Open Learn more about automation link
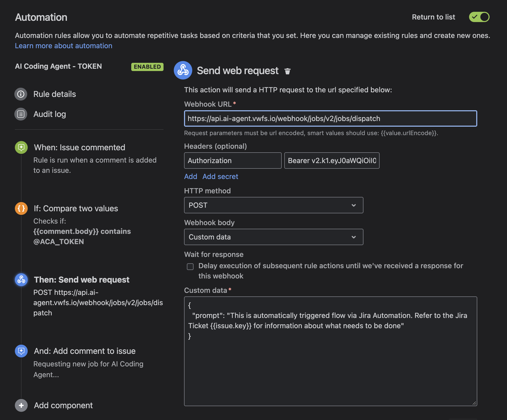This screenshot has height=420, width=507. 64,46
